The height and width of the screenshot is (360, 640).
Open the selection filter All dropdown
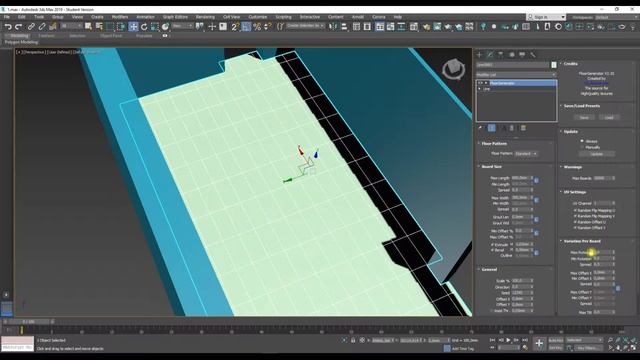click(71, 26)
